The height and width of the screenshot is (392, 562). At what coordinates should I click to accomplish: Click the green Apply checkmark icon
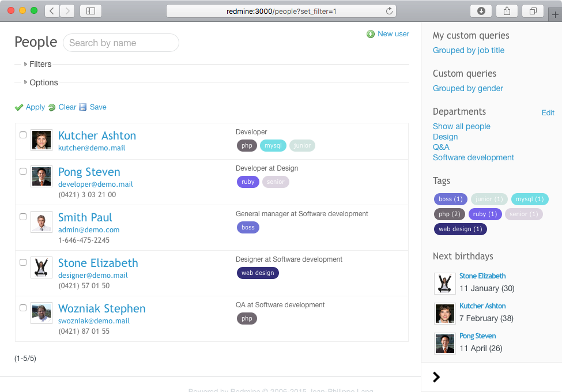pos(19,107)
